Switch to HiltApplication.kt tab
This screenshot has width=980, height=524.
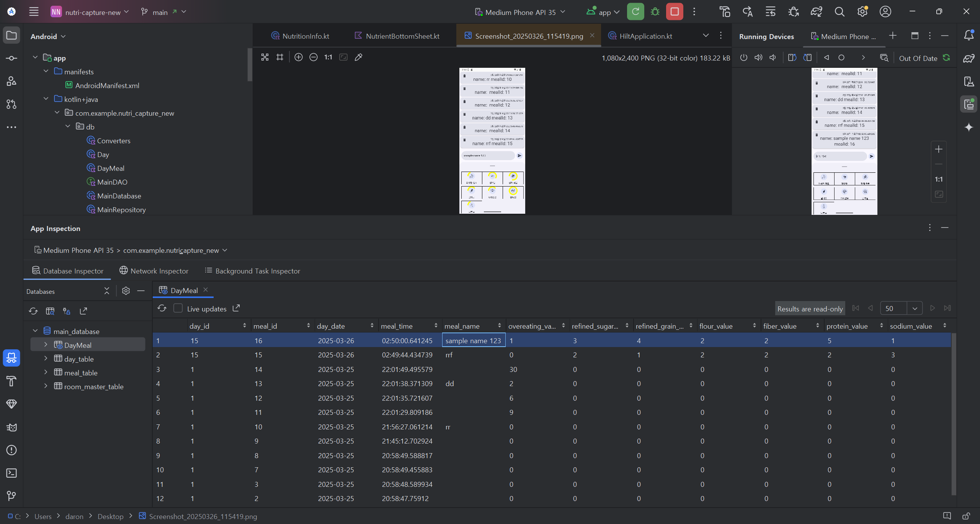point(640,36)
